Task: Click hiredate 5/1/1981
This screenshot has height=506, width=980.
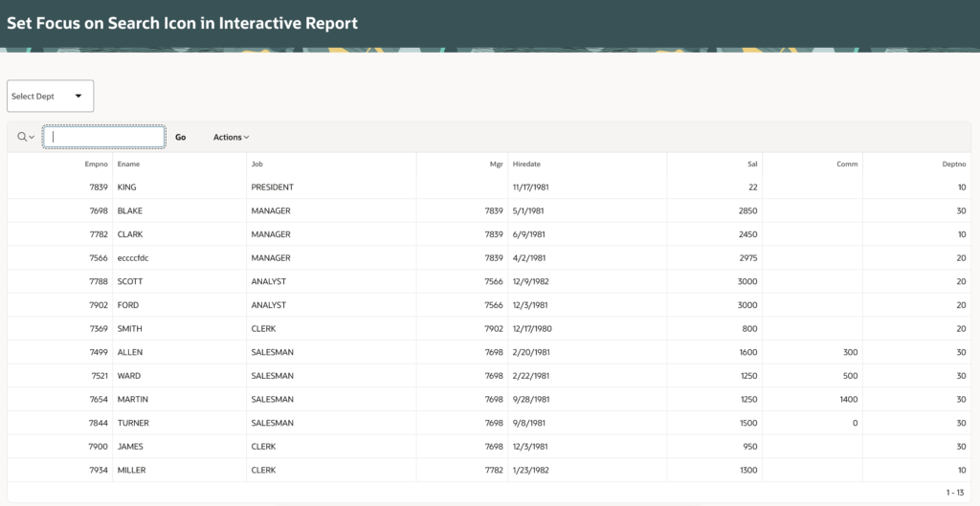Action: 528,211
